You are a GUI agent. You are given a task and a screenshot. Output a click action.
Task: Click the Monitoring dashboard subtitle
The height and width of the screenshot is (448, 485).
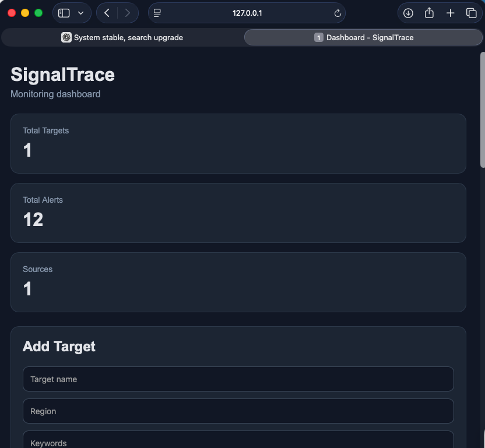point(55,94)
